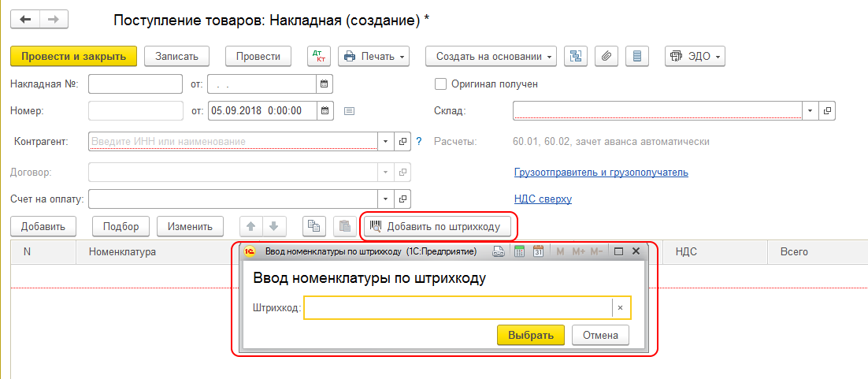Image resolution: width=868 pixels, height=379 pixels.
Task: Go back with left arrow
Action: click(x=25, y=19)
